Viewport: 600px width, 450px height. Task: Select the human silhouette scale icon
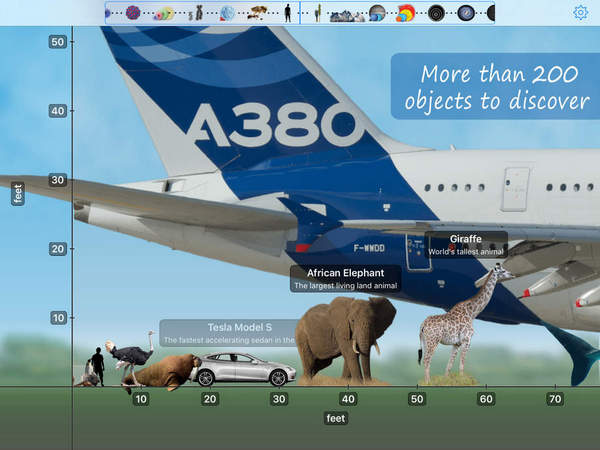[288, 13]
